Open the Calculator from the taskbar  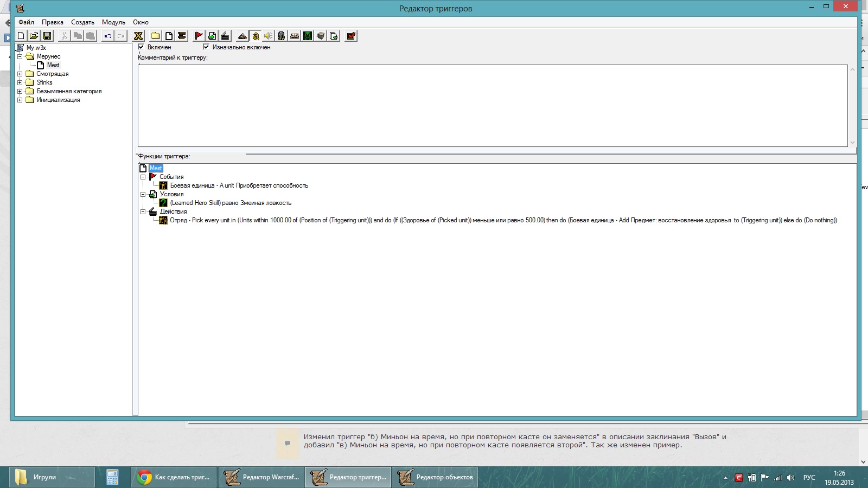(x=112, y=477)
